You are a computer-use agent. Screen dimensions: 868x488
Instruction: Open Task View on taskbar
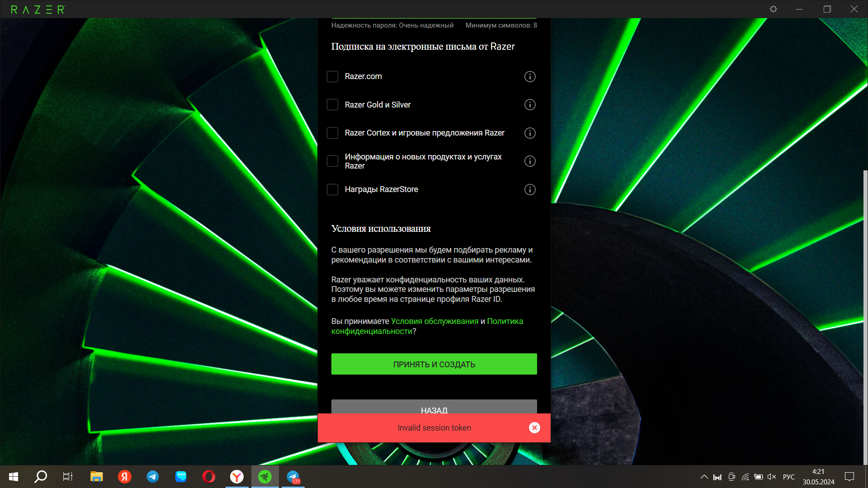68,477
